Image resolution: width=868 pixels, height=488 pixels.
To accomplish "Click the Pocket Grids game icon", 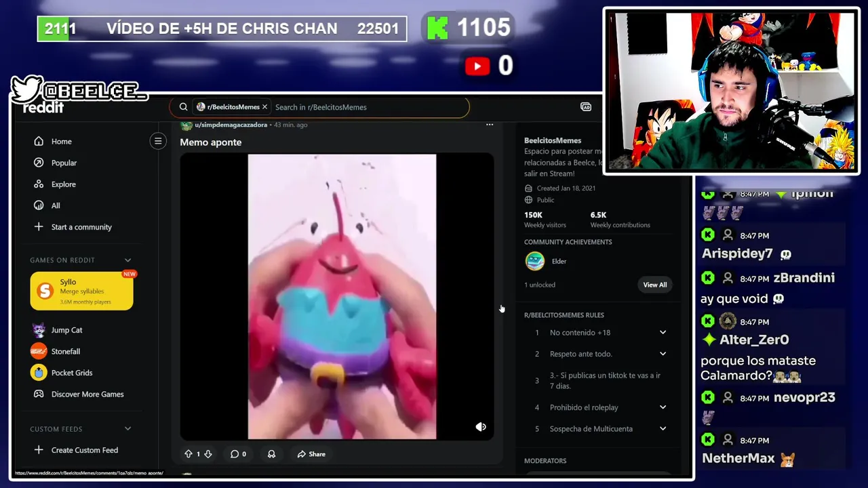I will point(39,373).
